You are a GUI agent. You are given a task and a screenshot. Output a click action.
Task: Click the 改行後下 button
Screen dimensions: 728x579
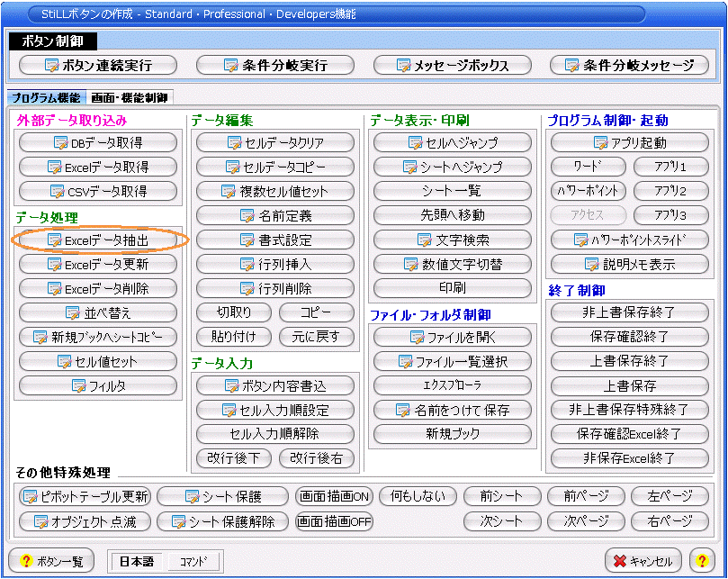click(x=234, y=458)
